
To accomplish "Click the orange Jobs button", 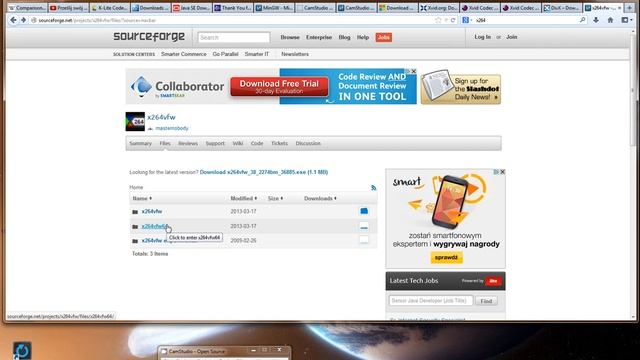I will point(384,37).
